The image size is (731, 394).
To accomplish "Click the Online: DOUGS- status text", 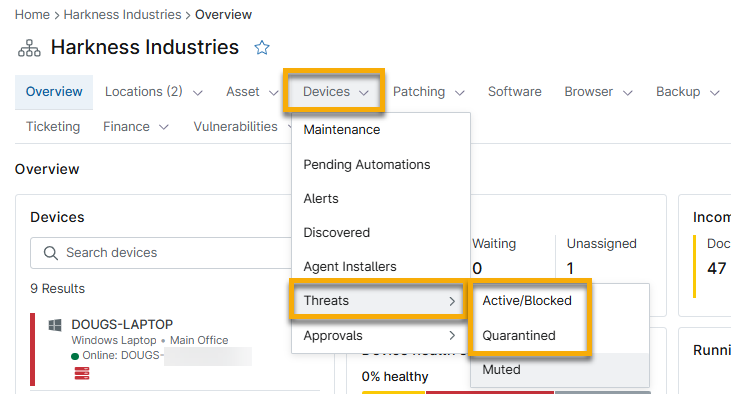I will [x=122, y=356].
